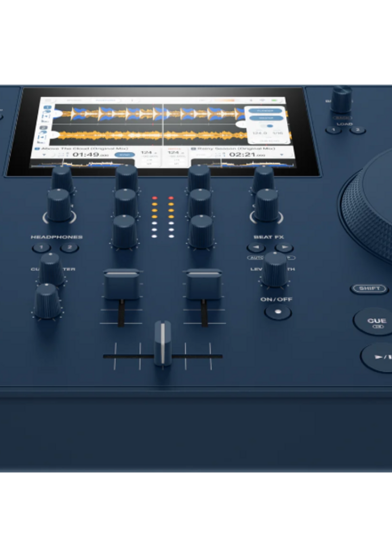Click channel 1 lowest EQ knob beside meter
This screenshot has width=392, height=549.
[x=124, y=232]
